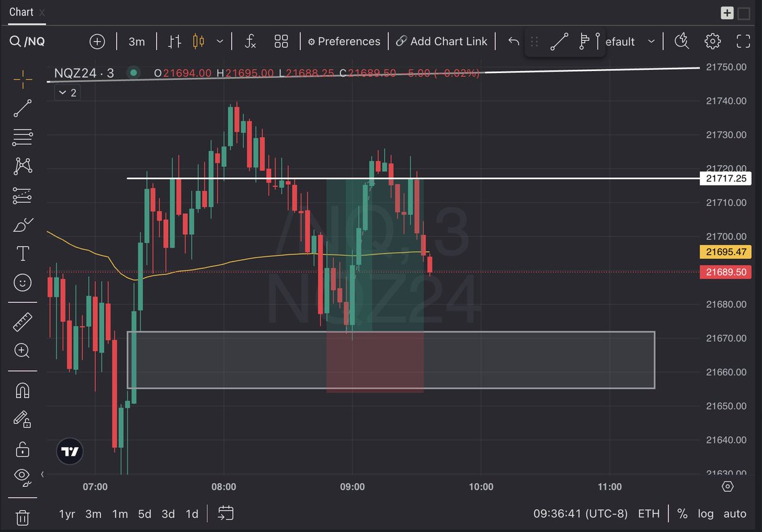Image resolution: width=762 pixels, height=532 pixels.
Task: Click the TradingView logo on chart
Action: click(x=69, y=452)
